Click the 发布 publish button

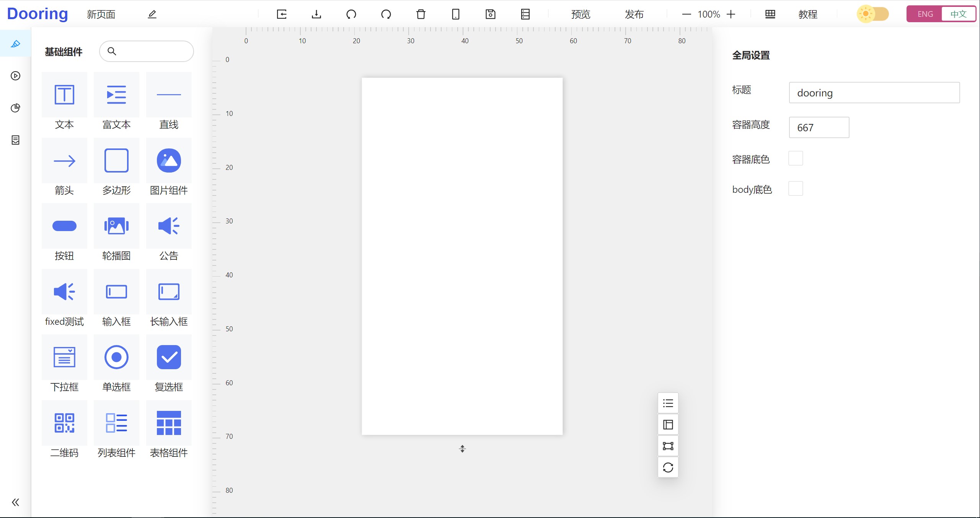coord(634,14)
